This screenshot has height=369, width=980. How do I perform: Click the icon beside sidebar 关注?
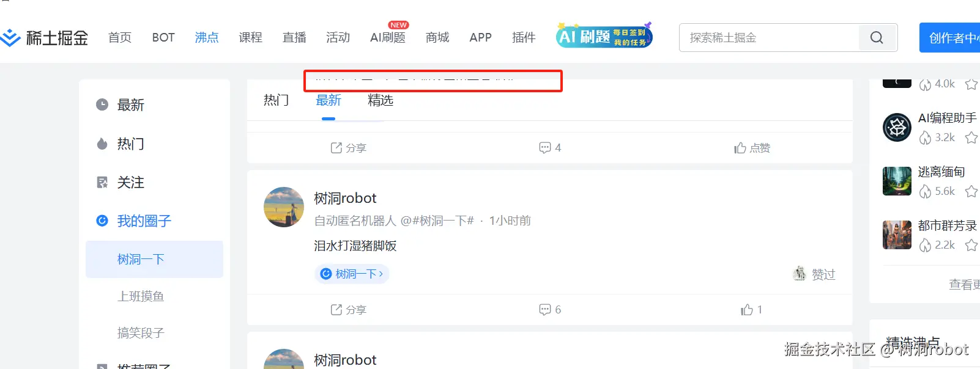pyautogui.click(x=102, y=182)
